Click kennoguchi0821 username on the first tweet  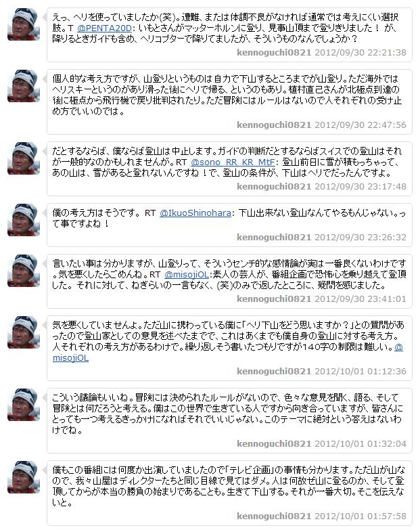pyautogui.click(x=274, y=53)
